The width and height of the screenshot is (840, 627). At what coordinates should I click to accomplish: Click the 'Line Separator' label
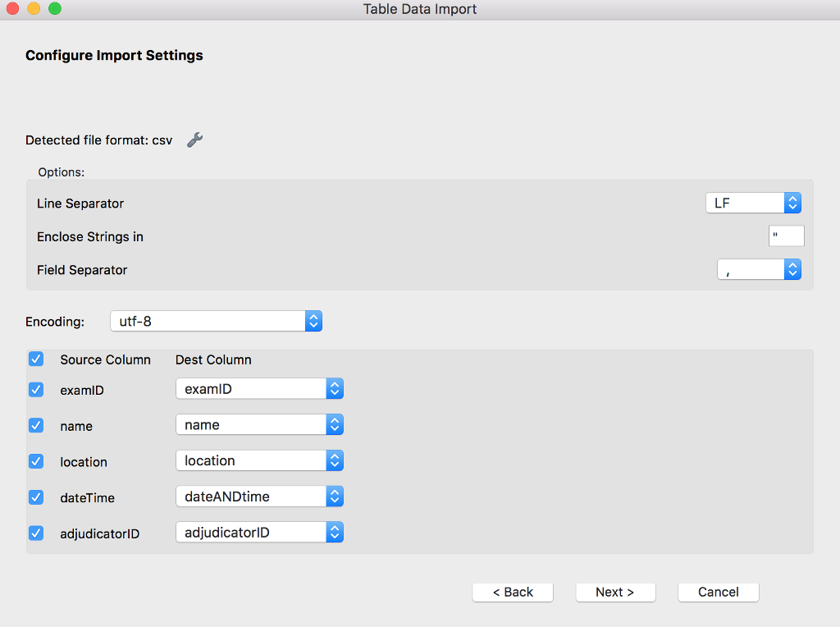pyautogui.click(x=80, y=204)
